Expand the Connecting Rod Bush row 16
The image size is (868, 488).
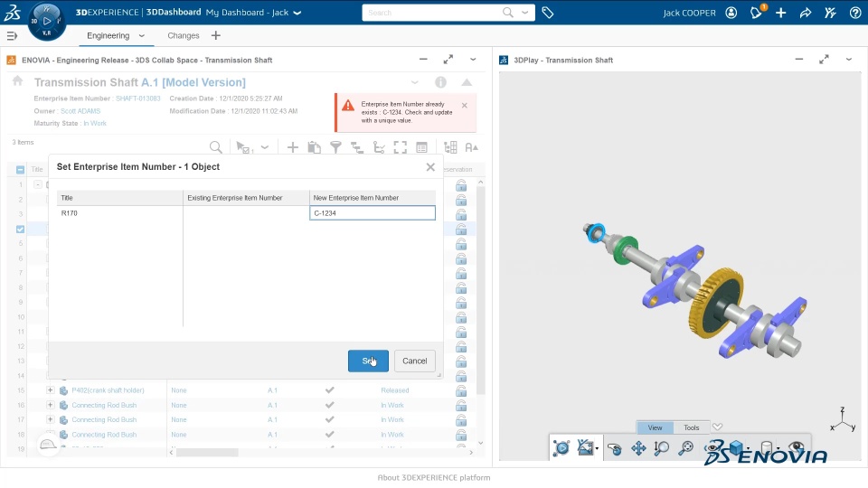50,405
